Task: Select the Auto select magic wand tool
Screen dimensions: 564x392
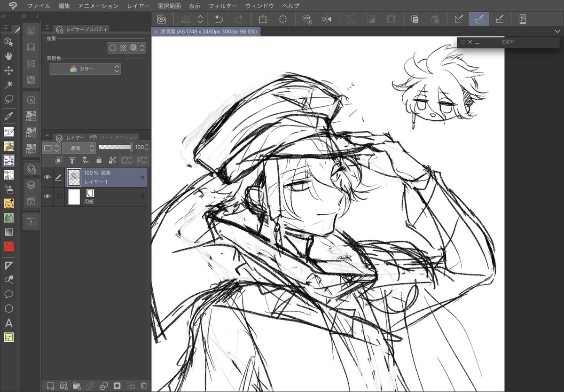Action: click(x=8, y=85)
